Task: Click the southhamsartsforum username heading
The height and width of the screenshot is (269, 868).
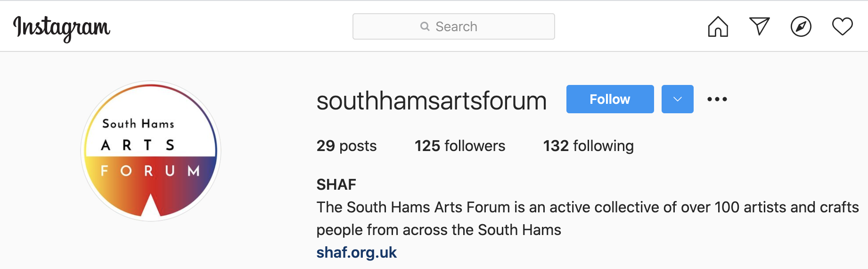Action: [x=431, y=101]
